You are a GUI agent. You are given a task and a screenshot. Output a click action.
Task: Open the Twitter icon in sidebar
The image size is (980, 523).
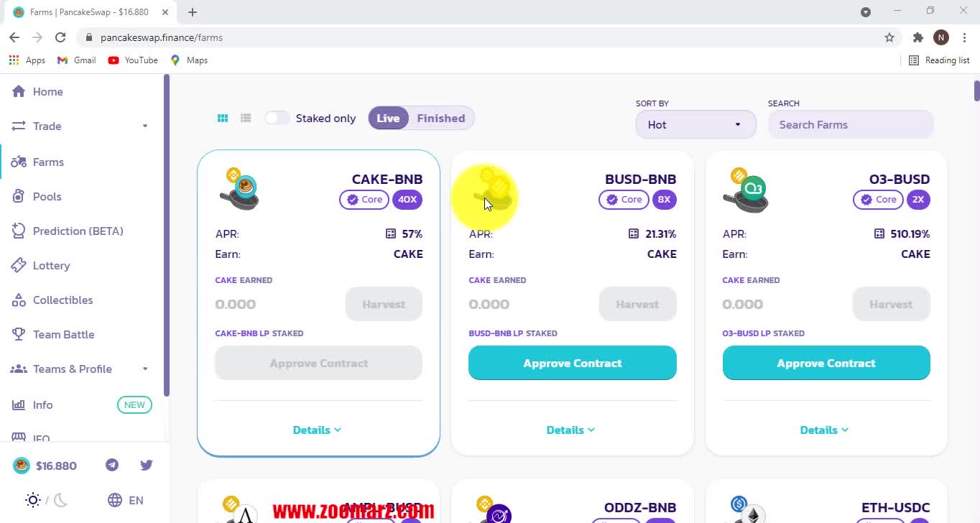[147, 465]
